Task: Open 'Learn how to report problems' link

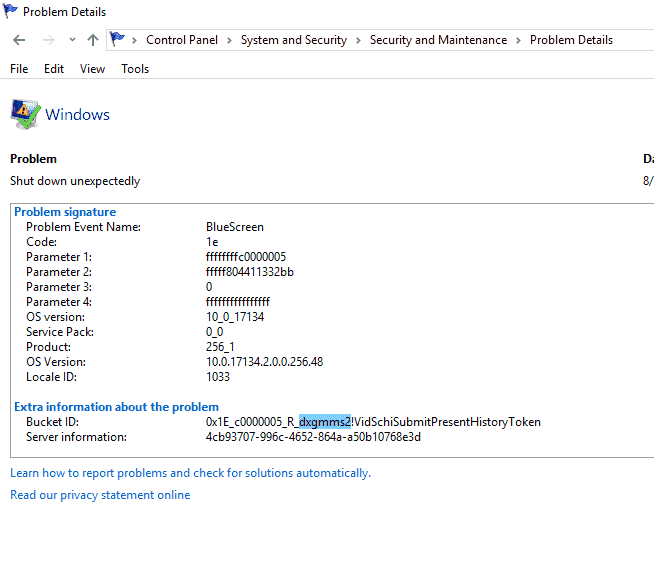Action: pos(191,473)
